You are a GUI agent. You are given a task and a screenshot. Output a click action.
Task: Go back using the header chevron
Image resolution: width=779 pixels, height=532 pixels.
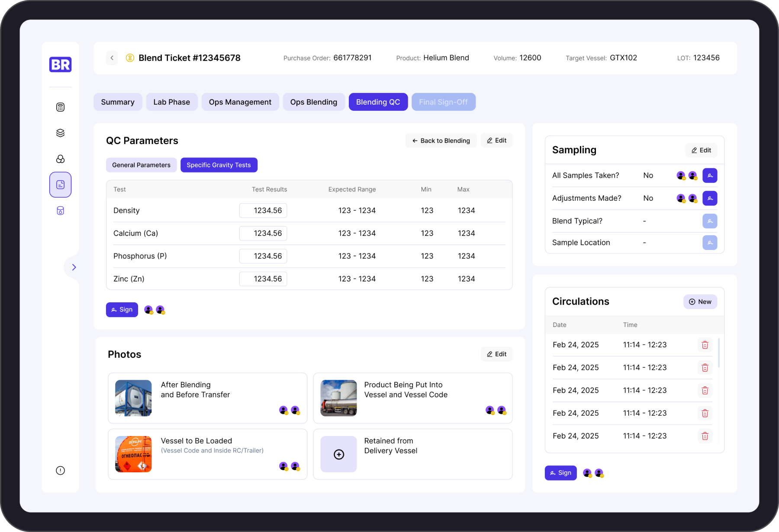(112, 58)
